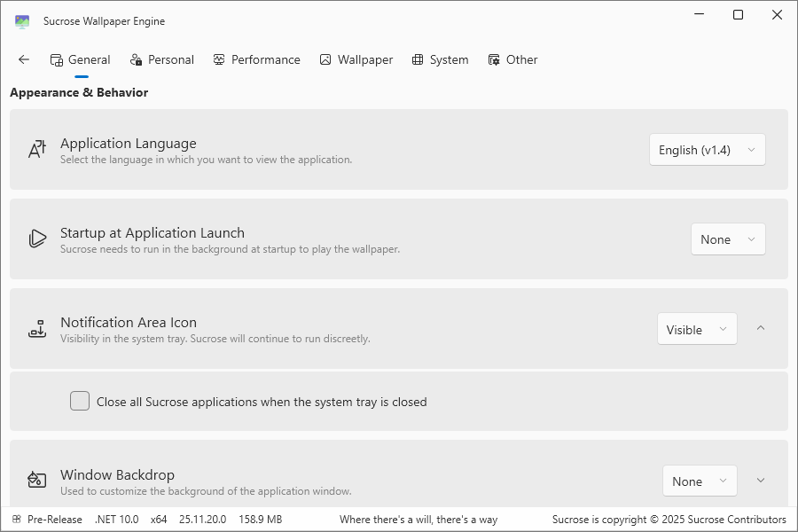The width and height of the screenshot is (798, 532).
Task: Click the Sucrose app logo in title bar
Action: tap(22, 21)
